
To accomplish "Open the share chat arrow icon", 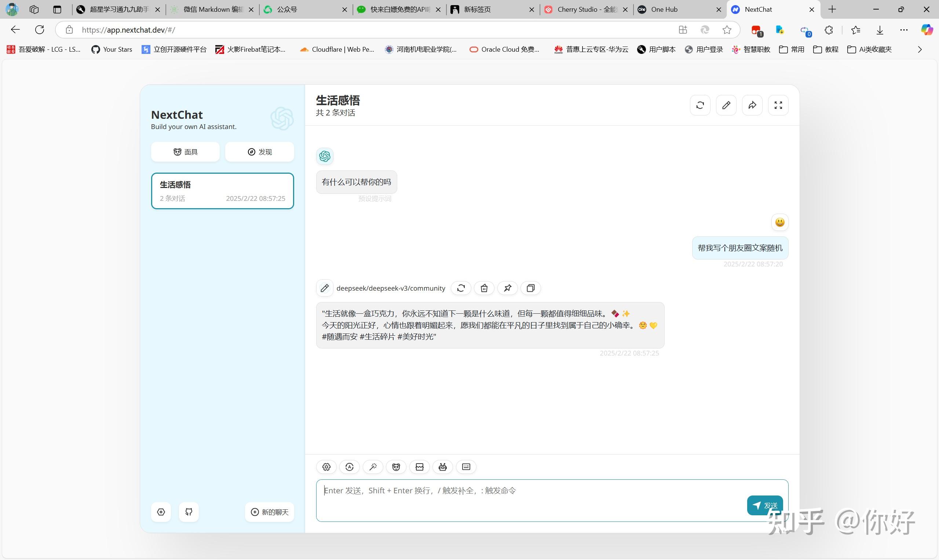I will tap(752, 105).
